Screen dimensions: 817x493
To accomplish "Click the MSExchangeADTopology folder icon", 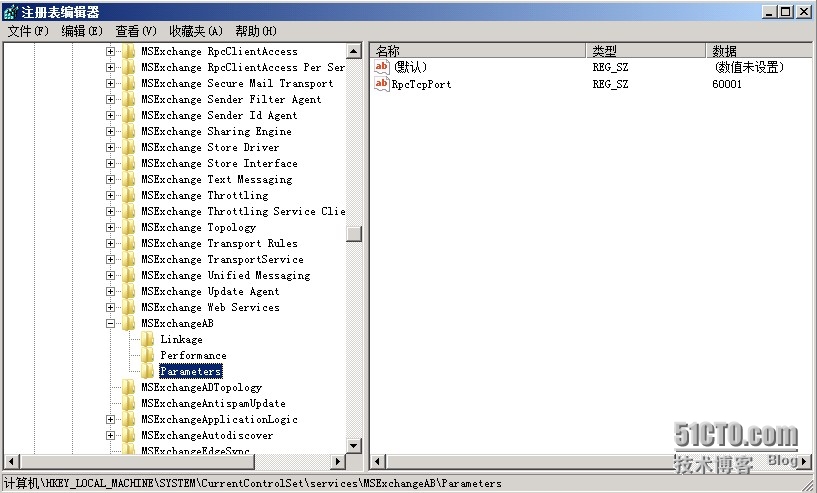I will 128,388.
